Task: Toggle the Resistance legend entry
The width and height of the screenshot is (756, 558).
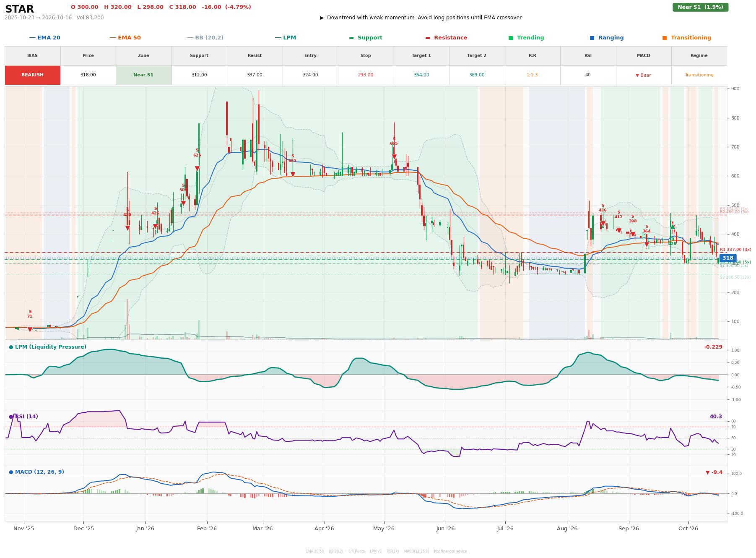Action: 446,38
